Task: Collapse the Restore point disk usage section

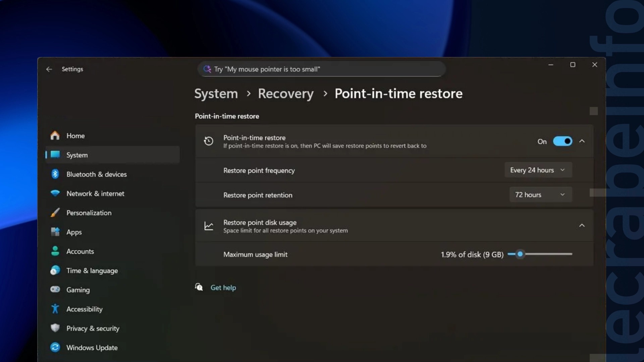Action: point(582,226)
